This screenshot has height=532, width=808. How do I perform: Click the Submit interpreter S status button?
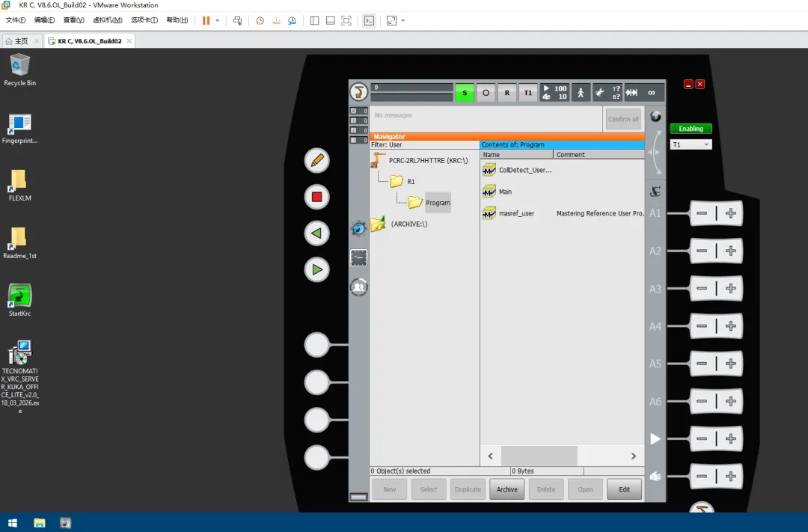(465, 93)
